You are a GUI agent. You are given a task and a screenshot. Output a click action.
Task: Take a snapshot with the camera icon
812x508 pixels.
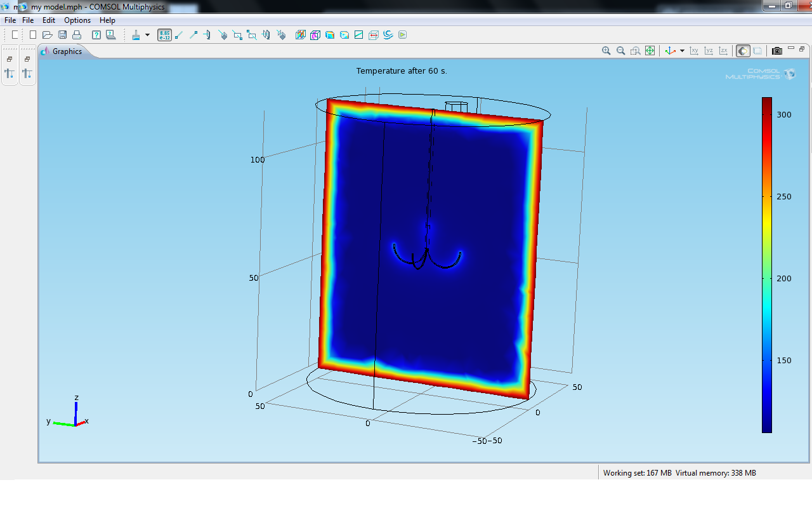click(x=776, y=51)
